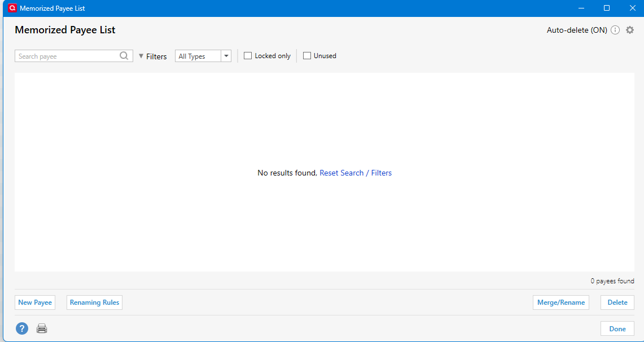This screenshot has height=342, width=644.
Task: Click the magnifying glass search icon
Action: point(124,56)
